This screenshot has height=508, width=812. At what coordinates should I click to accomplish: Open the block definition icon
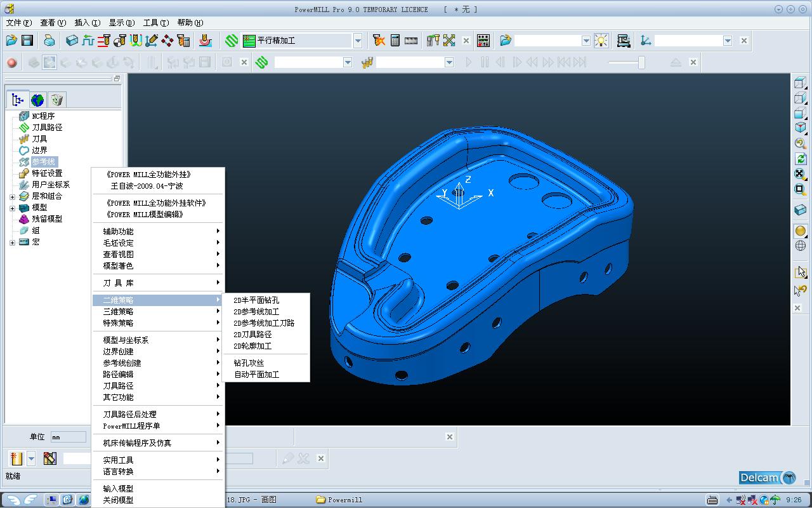coord(72,41)
